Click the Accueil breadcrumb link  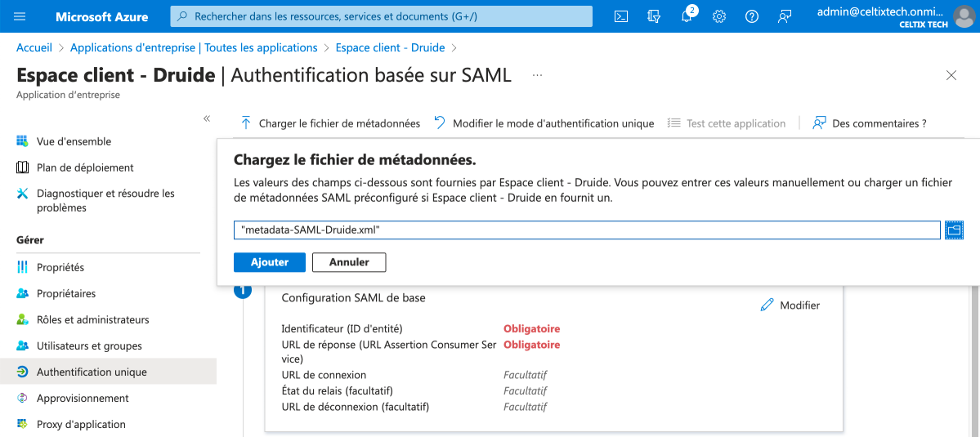(34, 48)
